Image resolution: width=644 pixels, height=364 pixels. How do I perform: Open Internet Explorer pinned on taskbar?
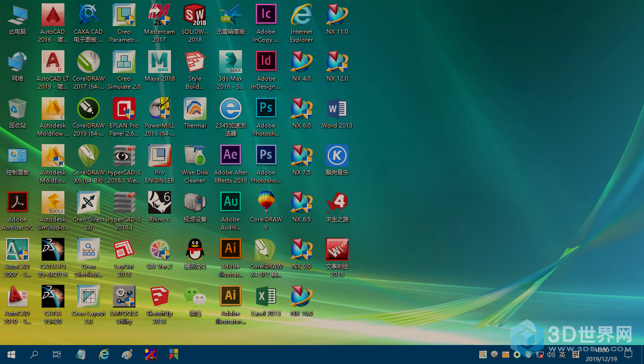coord(104,354)
